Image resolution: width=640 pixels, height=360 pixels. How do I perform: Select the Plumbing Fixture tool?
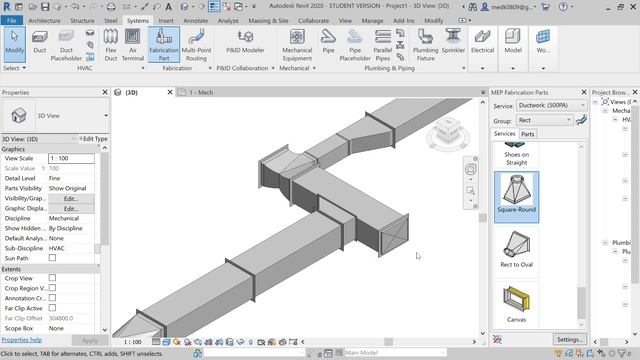click(425, 45)
